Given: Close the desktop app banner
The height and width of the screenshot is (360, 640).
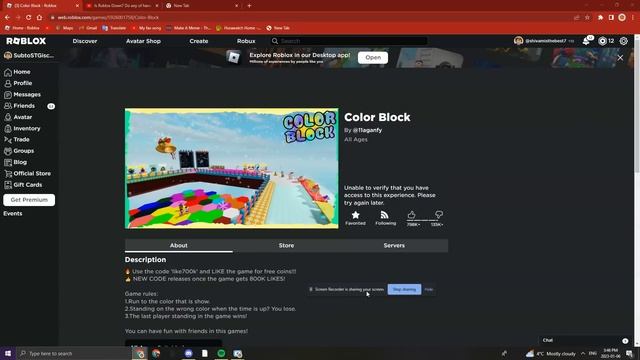Looking at the screenshot, I should click(x=620, y=58).
